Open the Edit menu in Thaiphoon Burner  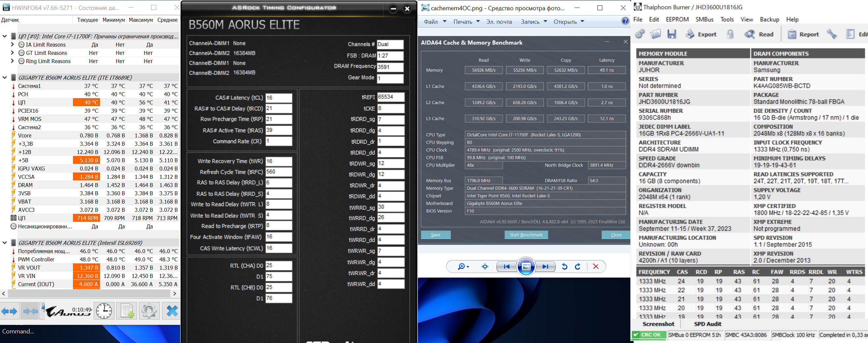(x=654, y=19)
